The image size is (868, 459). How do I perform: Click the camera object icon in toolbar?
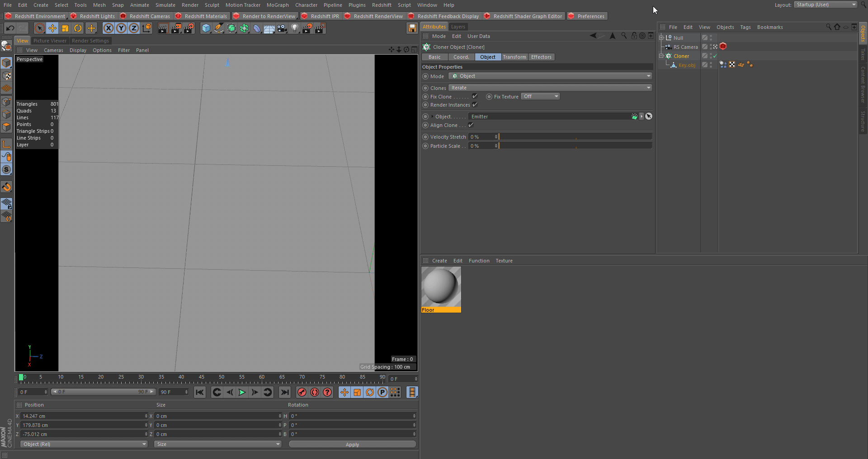282,28
